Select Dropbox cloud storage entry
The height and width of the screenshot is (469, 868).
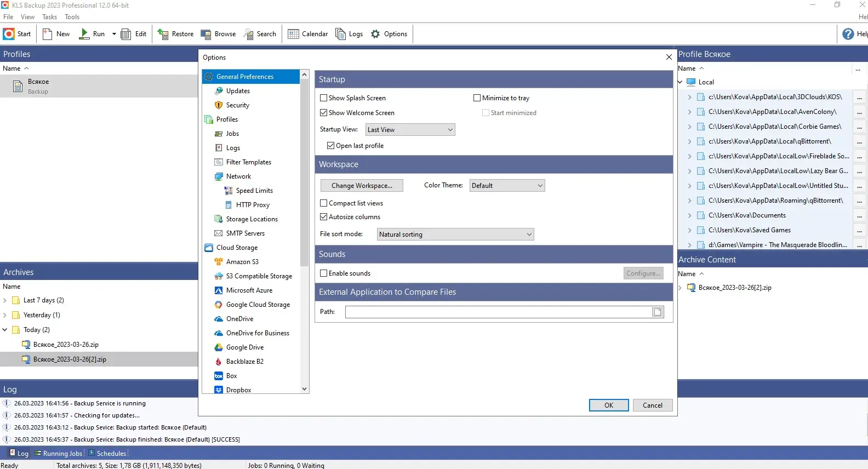tap(238, 390)
